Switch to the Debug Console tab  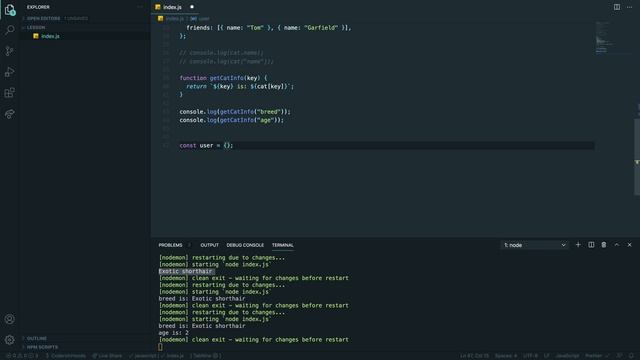click(x=245, y=245)
